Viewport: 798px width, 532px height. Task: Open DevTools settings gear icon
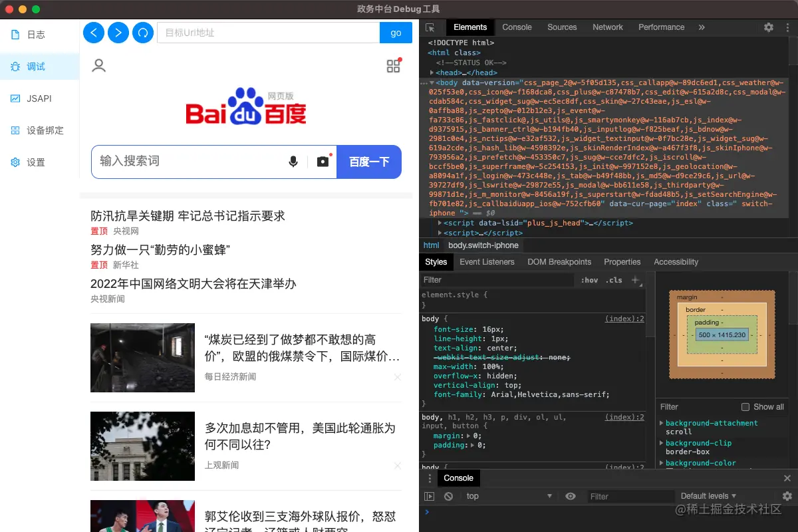click(769, 27)
